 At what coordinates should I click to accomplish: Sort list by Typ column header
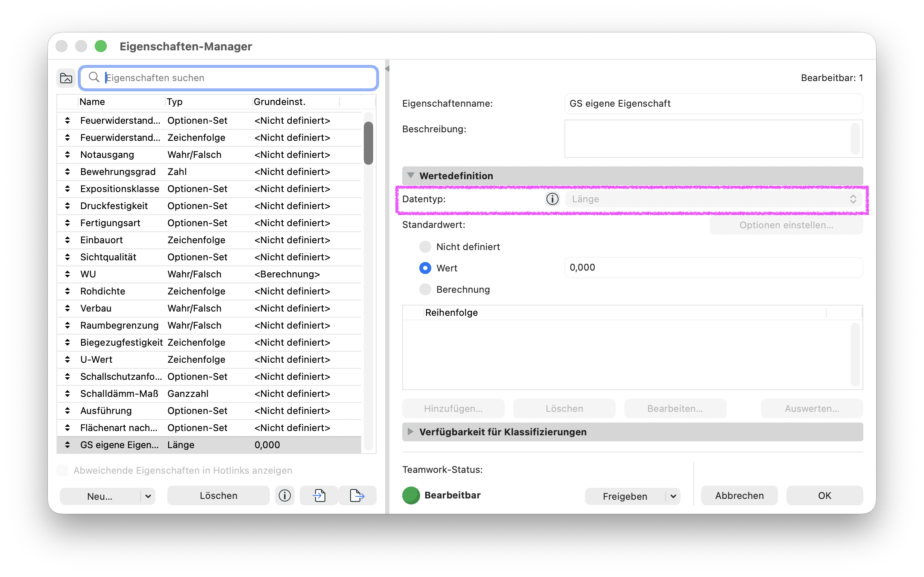click(x=208, y=102)
